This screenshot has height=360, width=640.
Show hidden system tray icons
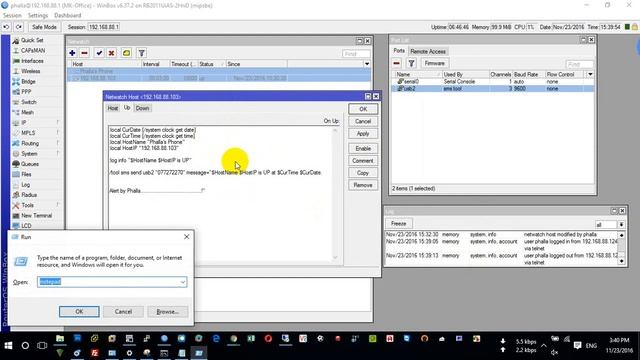coord(544,346)
